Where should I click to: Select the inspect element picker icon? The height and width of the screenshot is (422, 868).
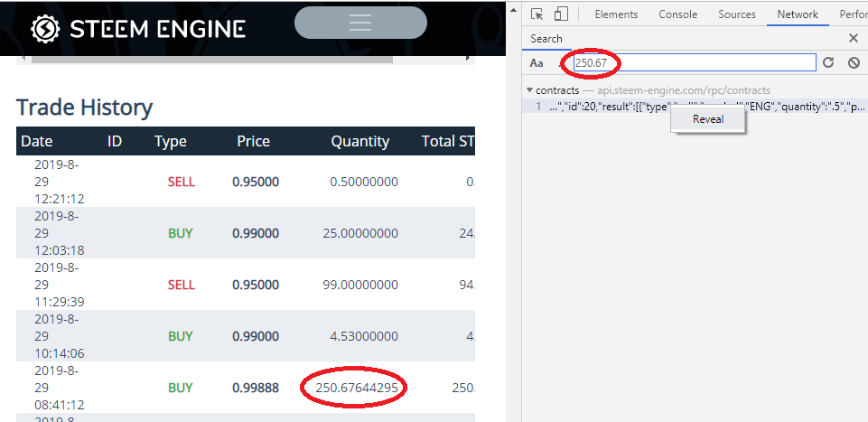tap(537, 14)
